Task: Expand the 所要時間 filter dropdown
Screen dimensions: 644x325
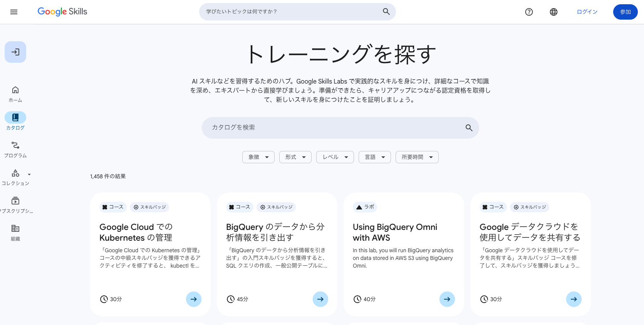Action: click(x=417, y=157)
